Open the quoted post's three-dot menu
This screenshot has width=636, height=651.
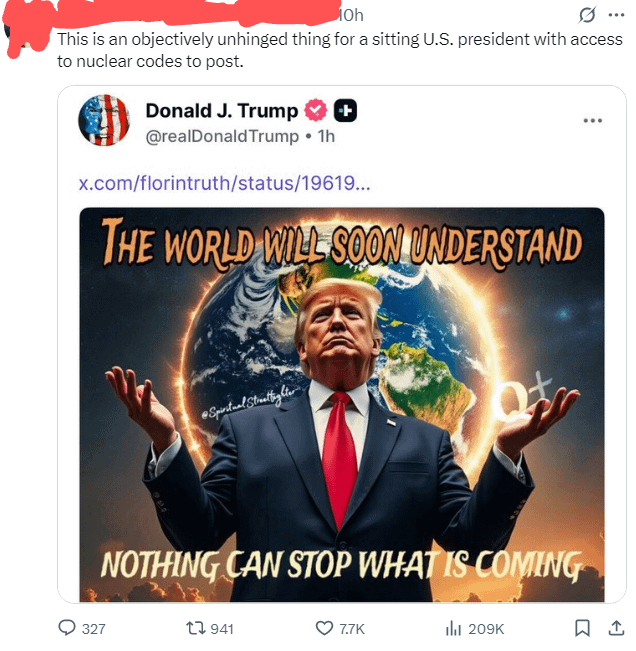point(592,120)
